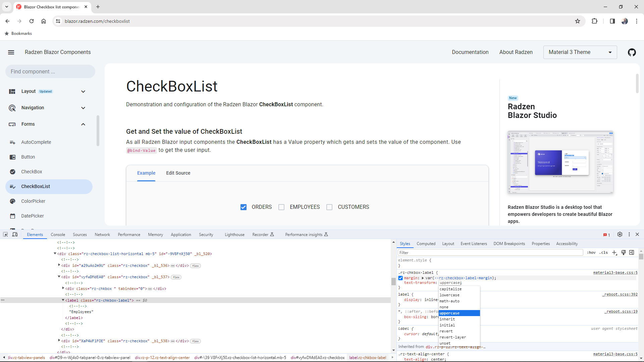The width and height of the screenshot is (644, 362).
Task: Focus the Find component search field
Action: click(50, 71)
